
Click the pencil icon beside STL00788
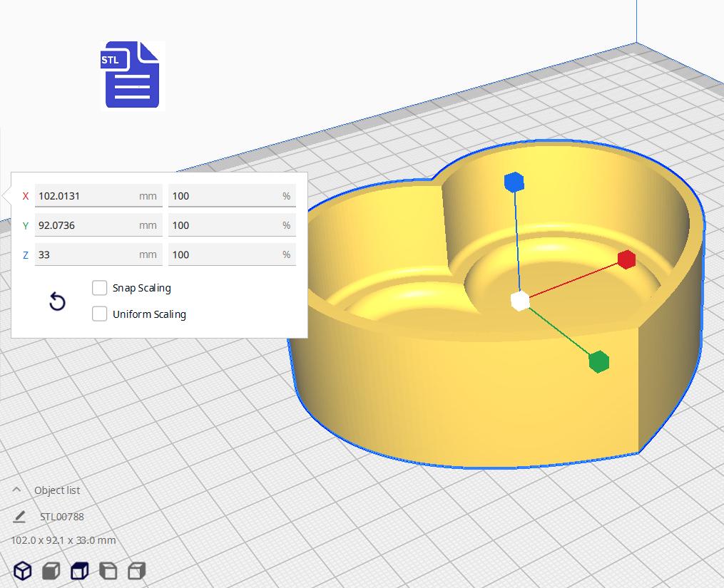pyautogui.click(x=19, y=517)
